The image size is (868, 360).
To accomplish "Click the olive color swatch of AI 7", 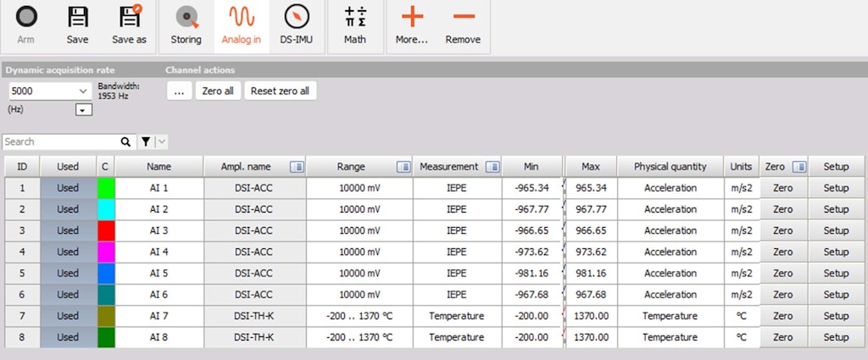I will point(106,316).
